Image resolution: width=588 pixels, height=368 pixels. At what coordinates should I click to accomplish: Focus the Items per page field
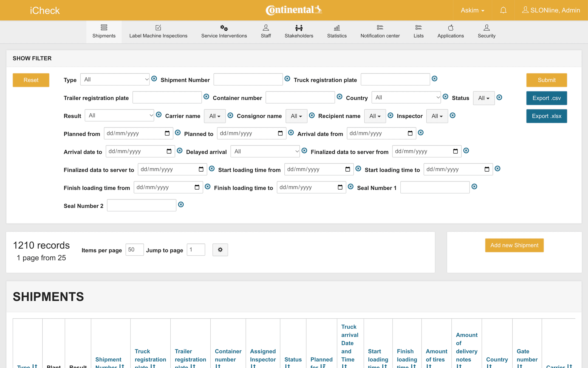(135, 250)
